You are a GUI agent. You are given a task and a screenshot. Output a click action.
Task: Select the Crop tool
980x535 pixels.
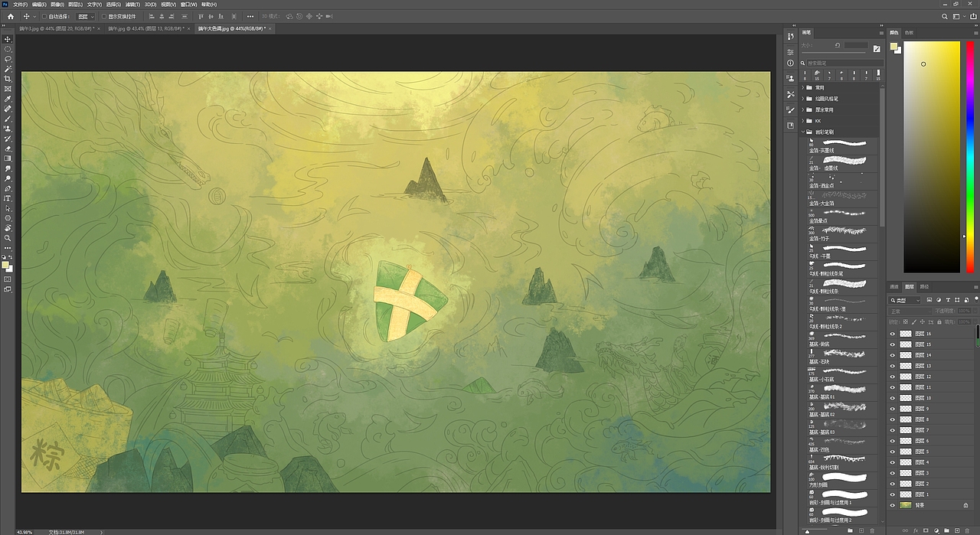8,79
